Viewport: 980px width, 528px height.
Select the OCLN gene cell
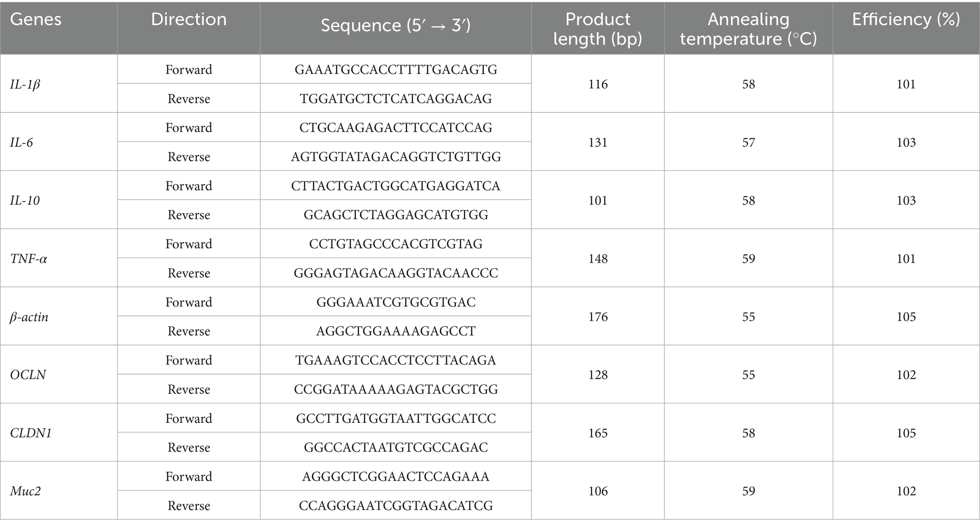[x=28, y=375]
